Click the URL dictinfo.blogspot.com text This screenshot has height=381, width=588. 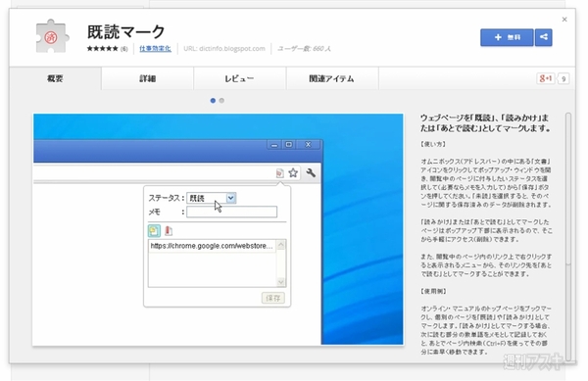(223, 49)
